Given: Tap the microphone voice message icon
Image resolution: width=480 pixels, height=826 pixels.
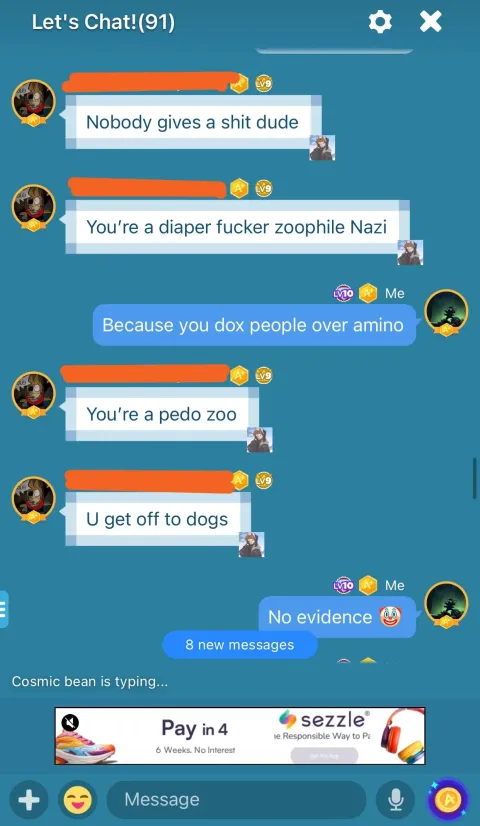Looking at the screenshot, I should coord(395,801).
